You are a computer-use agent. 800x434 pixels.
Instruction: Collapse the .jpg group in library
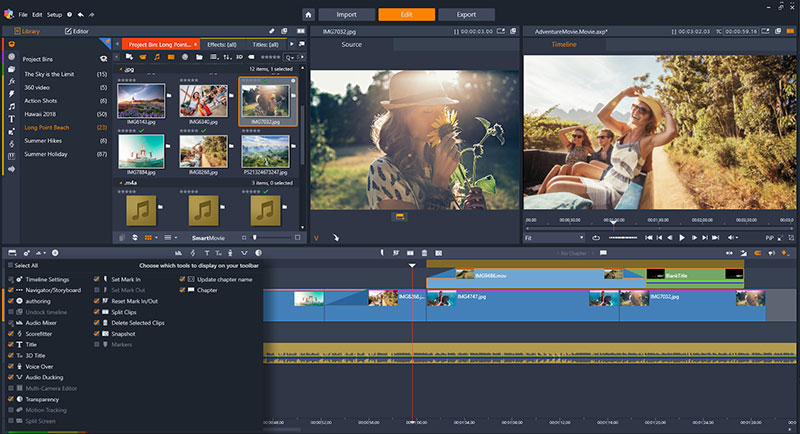pyautogui.click(x=119, y=70)
